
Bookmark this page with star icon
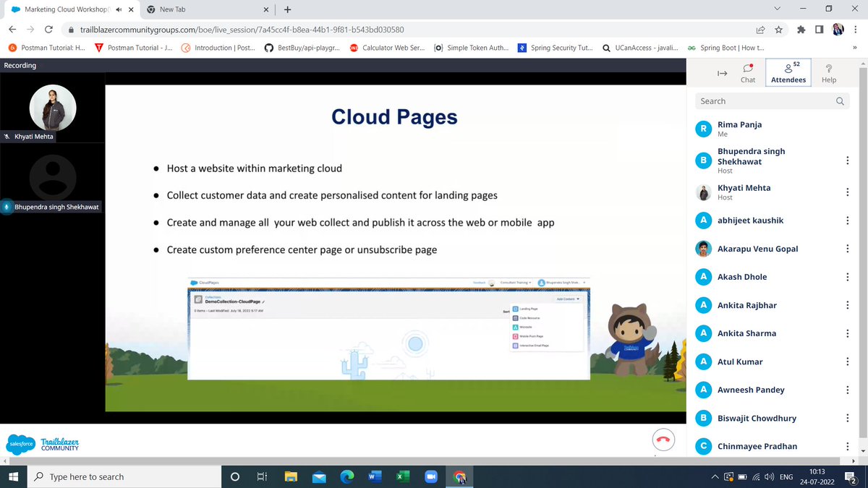(x=778, y=30)
